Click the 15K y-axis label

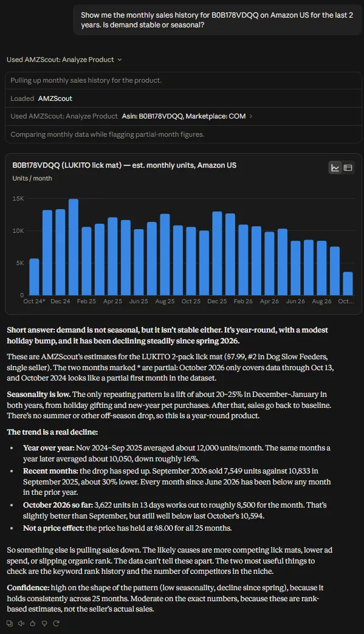(18, 199)
